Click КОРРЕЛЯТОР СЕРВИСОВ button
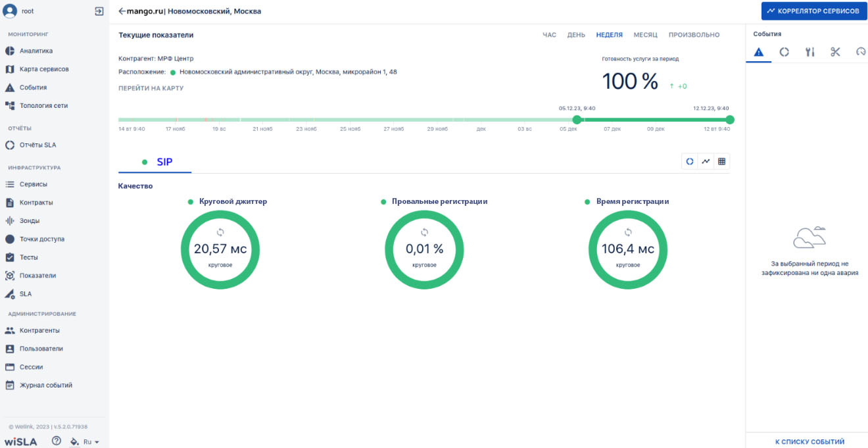The image size is (868, 448). tap(814, 11)
